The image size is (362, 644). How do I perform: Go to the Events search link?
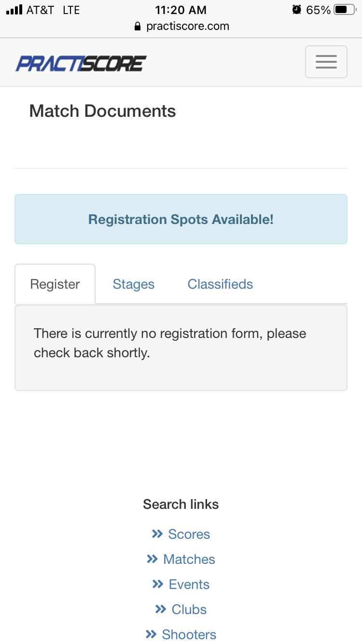[x=189, y=584]
